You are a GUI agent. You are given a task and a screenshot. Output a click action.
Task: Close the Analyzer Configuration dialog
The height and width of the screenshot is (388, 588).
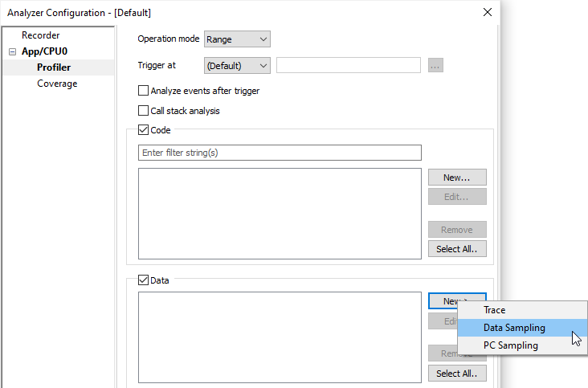click(x=487, y=12)
